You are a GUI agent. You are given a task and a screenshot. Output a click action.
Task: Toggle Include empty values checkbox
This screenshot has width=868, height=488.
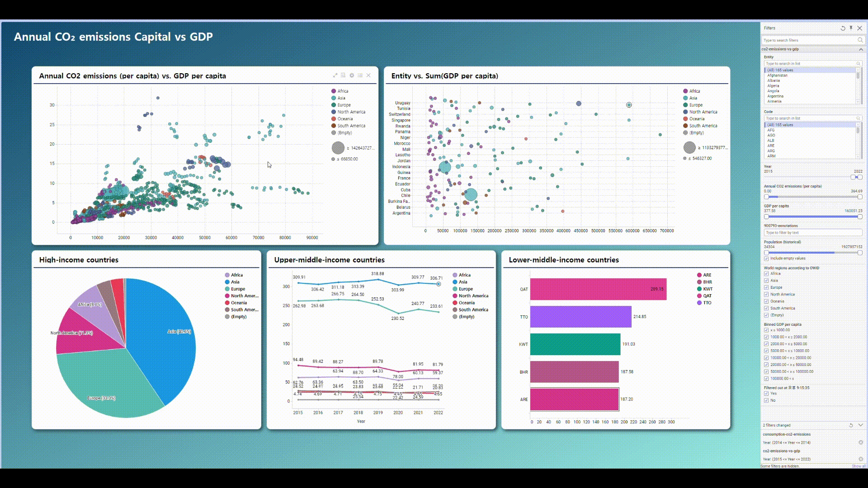[x=766, y=258]
